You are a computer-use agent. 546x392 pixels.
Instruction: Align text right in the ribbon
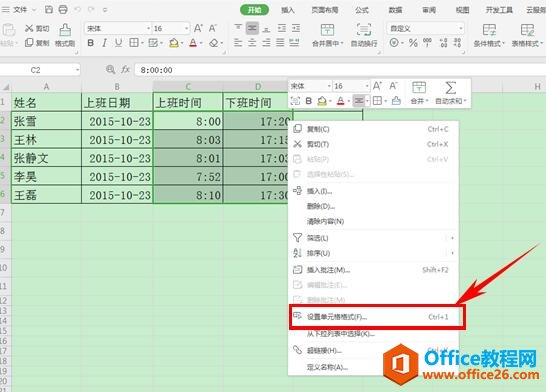[x=266, y=43]
